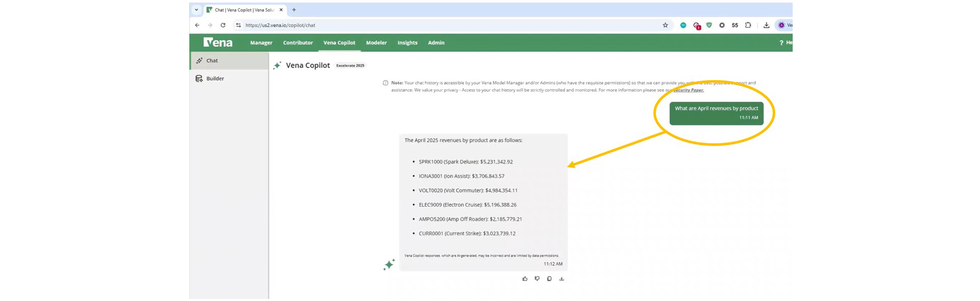The width and height of the screenshot is (980, 301).
Task: Open the browser Extensions puzzle menu
Action: [x=748, y=25]
